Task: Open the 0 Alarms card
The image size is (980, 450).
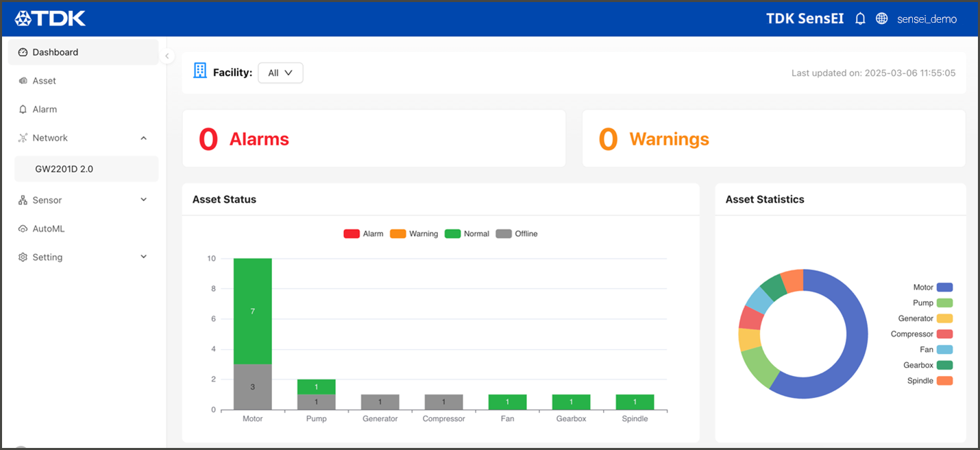Action: pyautogui.click(x=373, y=139)
